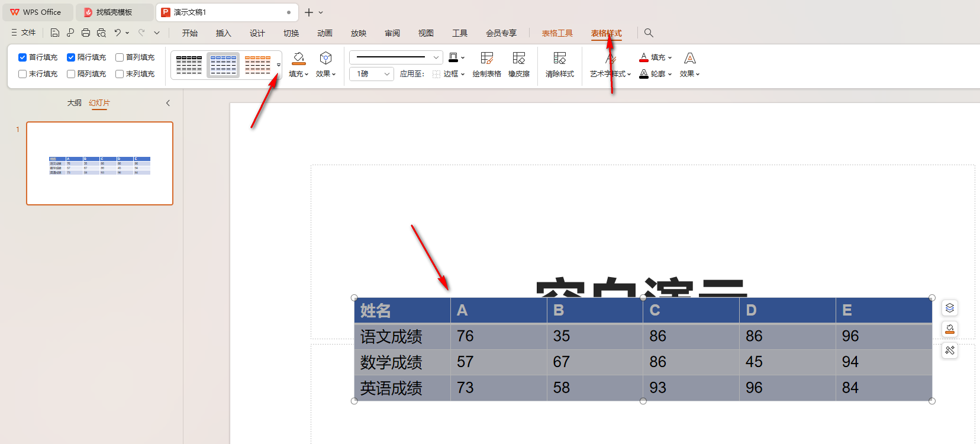Switch to the 视图 tab
The height and width of the screenshot is (444, 980).
(426, 33)
